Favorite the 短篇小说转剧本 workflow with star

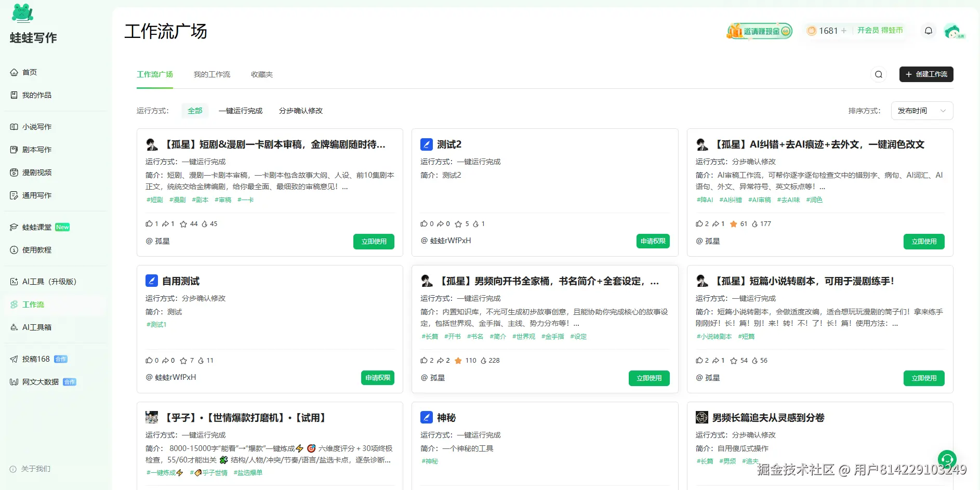734,361
